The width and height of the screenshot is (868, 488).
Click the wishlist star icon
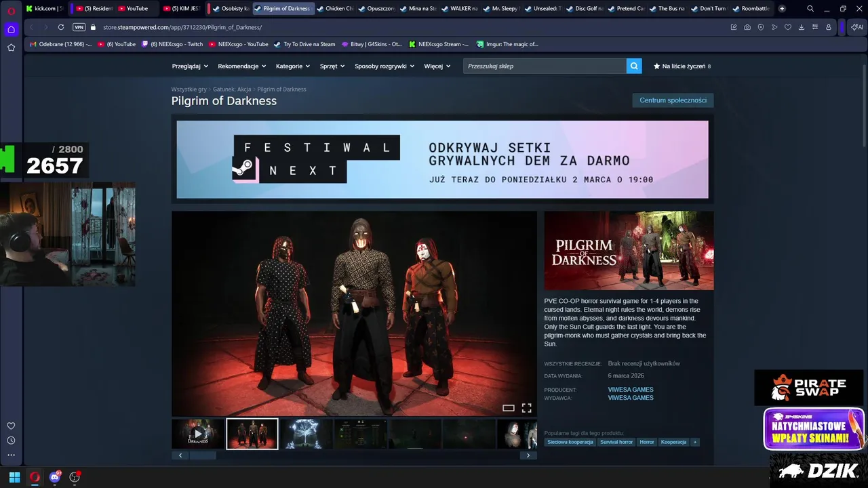pyautogui.click(x=656, y=66)
